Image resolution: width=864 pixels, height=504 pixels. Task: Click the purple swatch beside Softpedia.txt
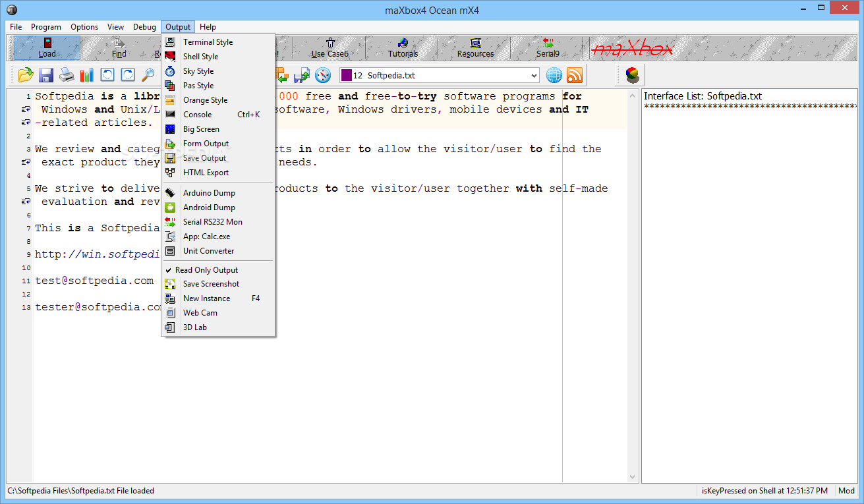click(346, 75)
